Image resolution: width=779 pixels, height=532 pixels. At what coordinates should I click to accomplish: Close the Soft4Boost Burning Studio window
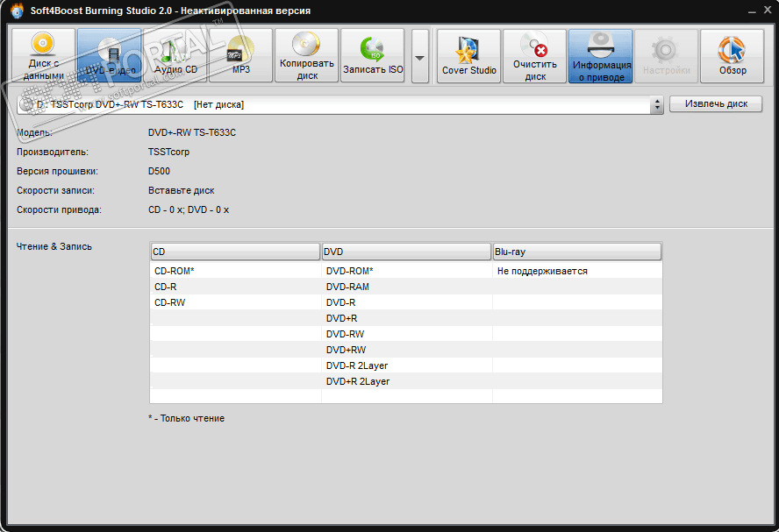(768, 11)
